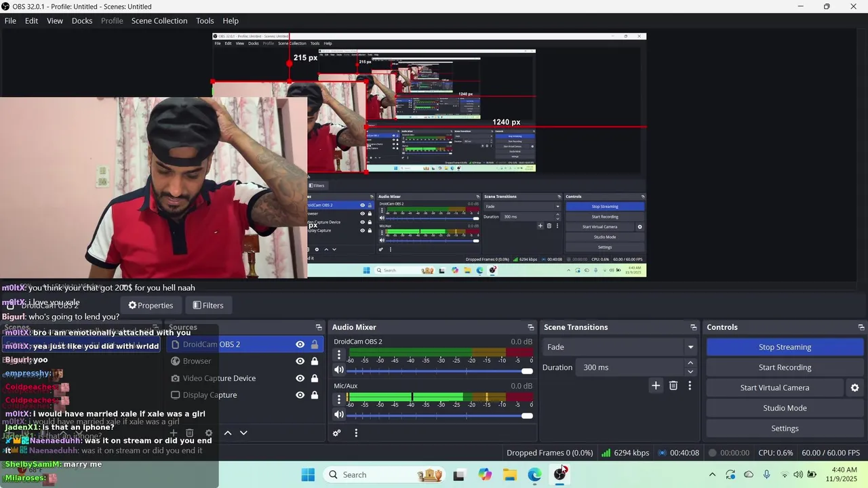The width and height of the screenshot is (868, 488).
Task: Add a scene transition with plus icon
Action: [x=656, y=385]
